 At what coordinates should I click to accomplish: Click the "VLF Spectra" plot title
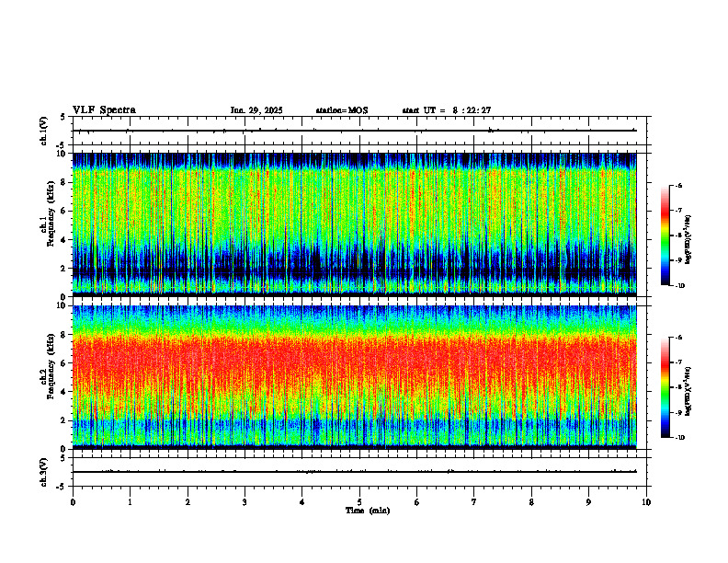coord(105,110)
